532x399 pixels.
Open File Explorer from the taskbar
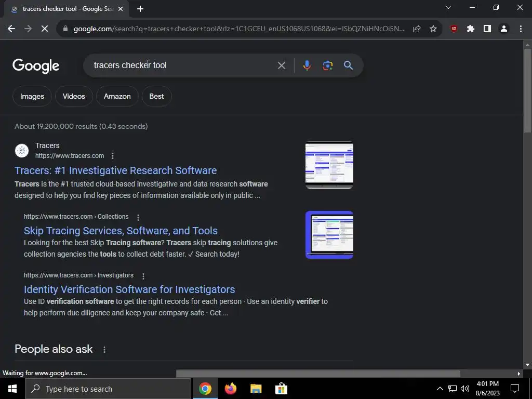pyautogui.click(x=256, y=389)
